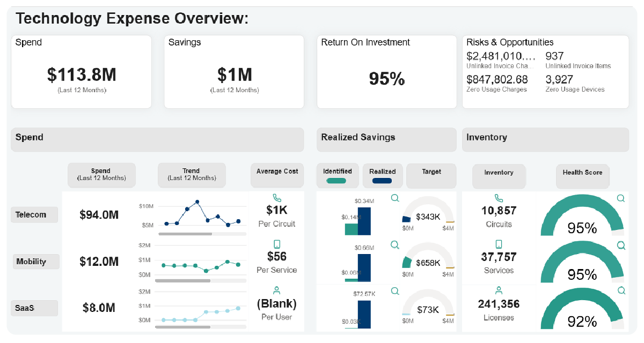Image resolution: width=644 pixels, height=343 pixels.
Task: Click the $12.0M Mobility spend value
Action: (99, 262)
